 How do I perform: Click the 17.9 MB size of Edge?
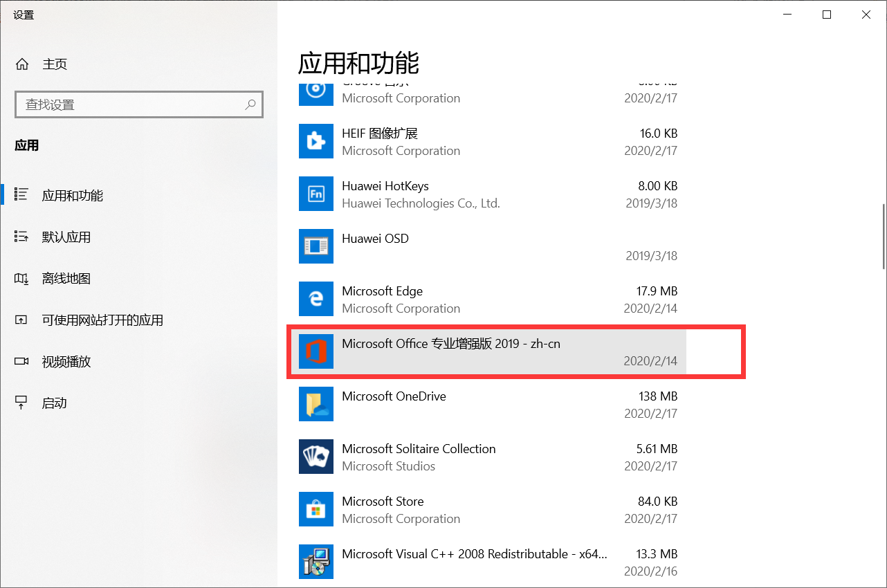(657, 291)
